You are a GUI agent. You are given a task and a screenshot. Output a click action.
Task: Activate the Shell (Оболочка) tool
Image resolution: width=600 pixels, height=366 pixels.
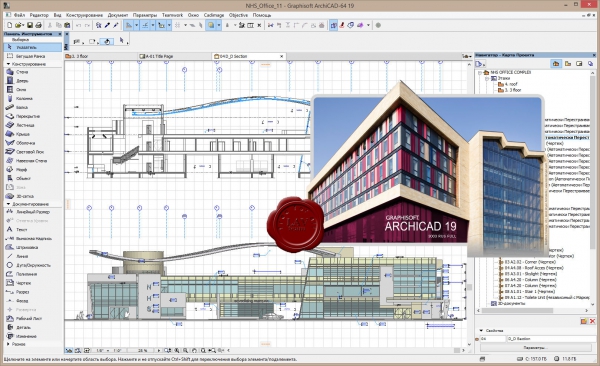point(32,143)
